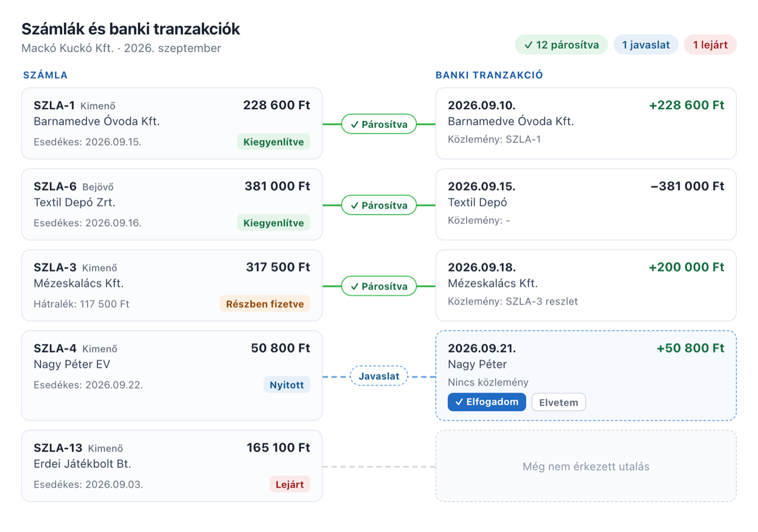Open invoice card SZLA-3 Mézeskalács Kft.
The image size is (758, 532).
[172, 286]
